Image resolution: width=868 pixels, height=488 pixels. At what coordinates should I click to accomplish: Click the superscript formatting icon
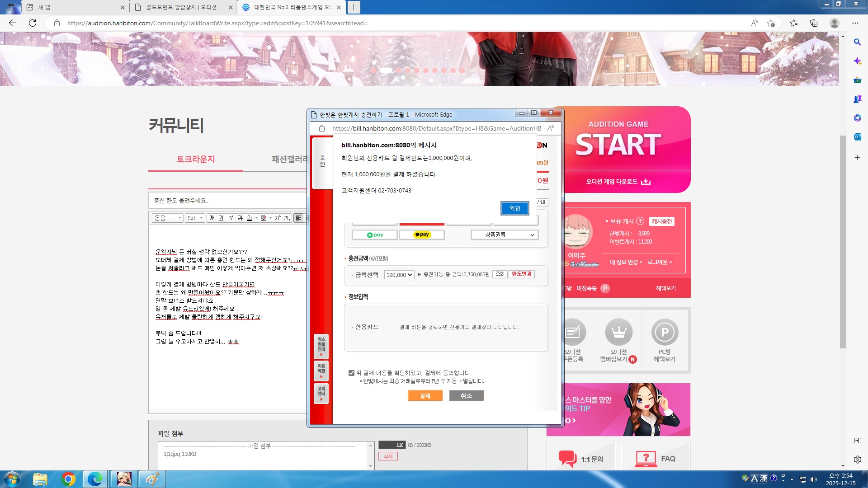point(278,218)
